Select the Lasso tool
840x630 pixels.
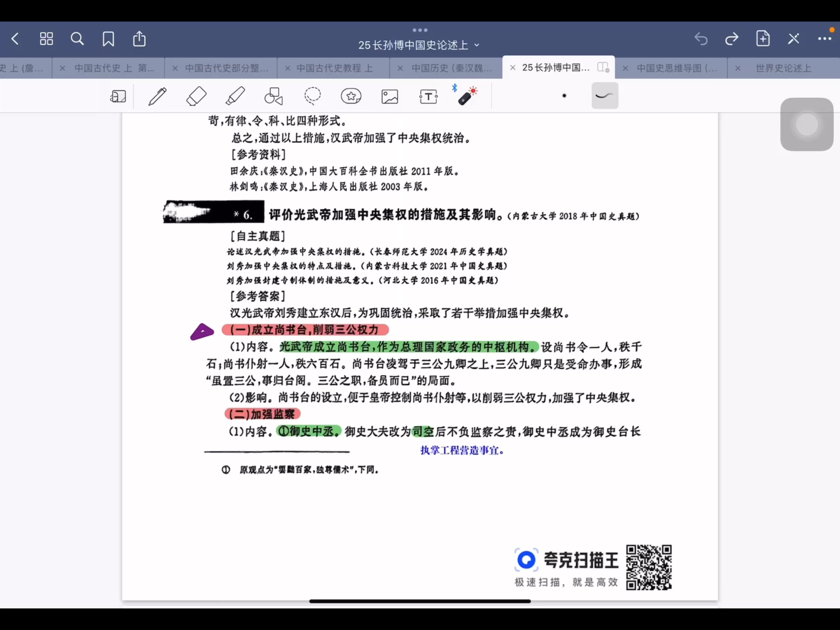(313, 96)
